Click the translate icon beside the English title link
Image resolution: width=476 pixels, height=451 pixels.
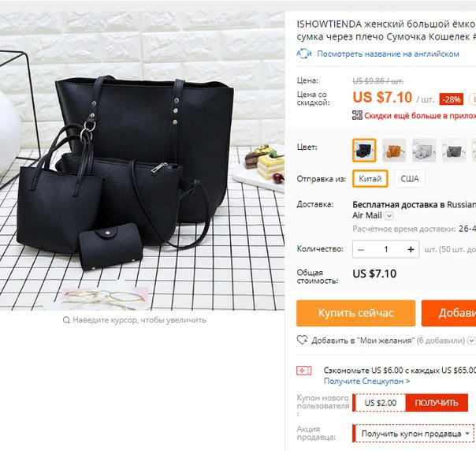(304, 54)
